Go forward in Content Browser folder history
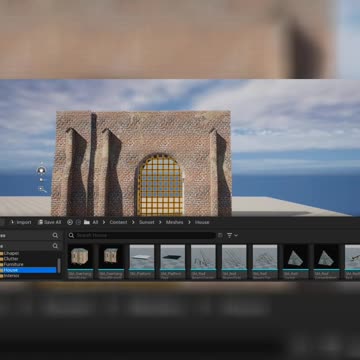The image size is (360, 360). (78, 222)
